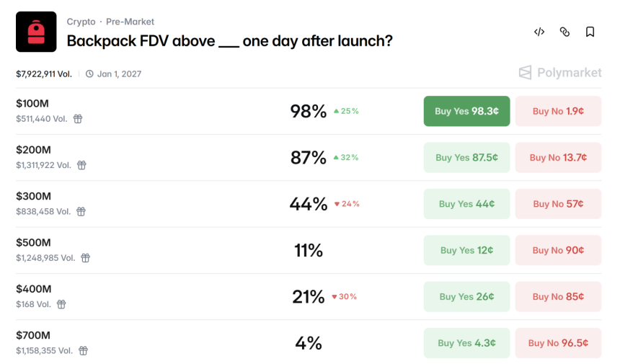Select Buy No 85¢ for $400M
Image resolution: width=620 pixels, height=364 pixels.
[x=558, y=296]
